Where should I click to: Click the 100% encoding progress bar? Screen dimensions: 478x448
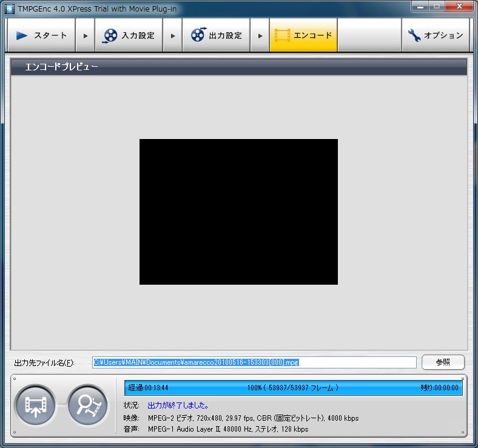coord(293,388)
